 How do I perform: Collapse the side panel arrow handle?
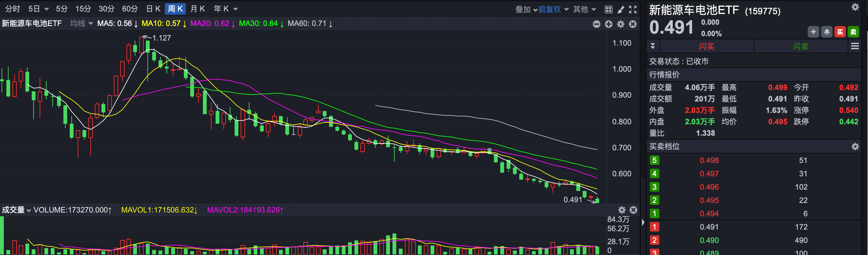coord(643,222)
